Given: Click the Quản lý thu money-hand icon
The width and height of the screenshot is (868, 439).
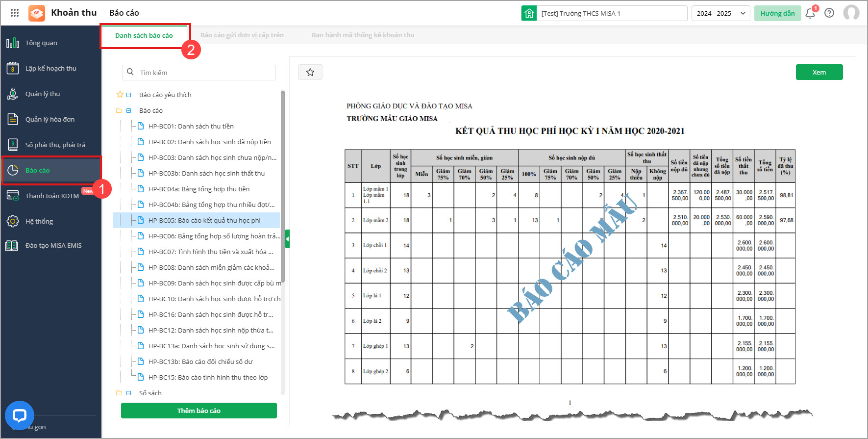Looking at the screenshot, I should pos(13,94).
